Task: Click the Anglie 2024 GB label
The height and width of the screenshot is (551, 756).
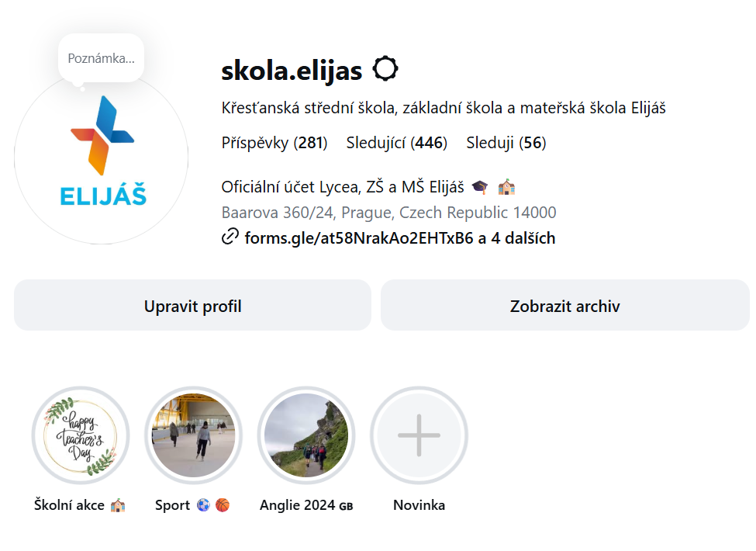Action: (306, 505)
